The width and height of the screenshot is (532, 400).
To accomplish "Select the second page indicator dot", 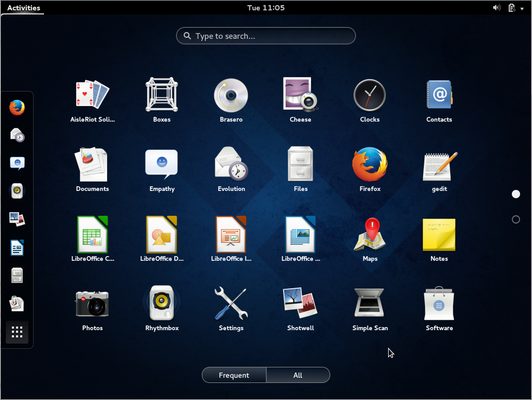I will 516,219.
